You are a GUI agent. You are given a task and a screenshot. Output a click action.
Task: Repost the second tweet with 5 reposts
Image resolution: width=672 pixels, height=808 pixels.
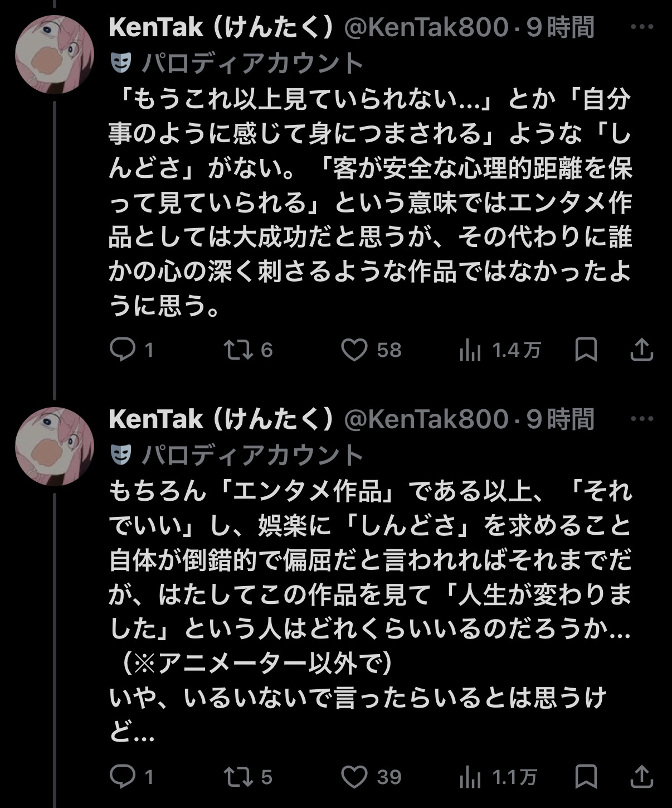238,776
